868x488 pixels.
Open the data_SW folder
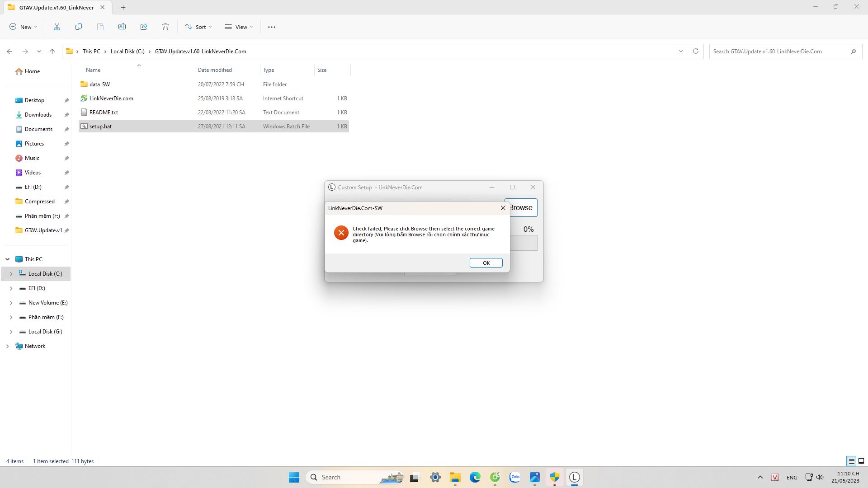99,84
